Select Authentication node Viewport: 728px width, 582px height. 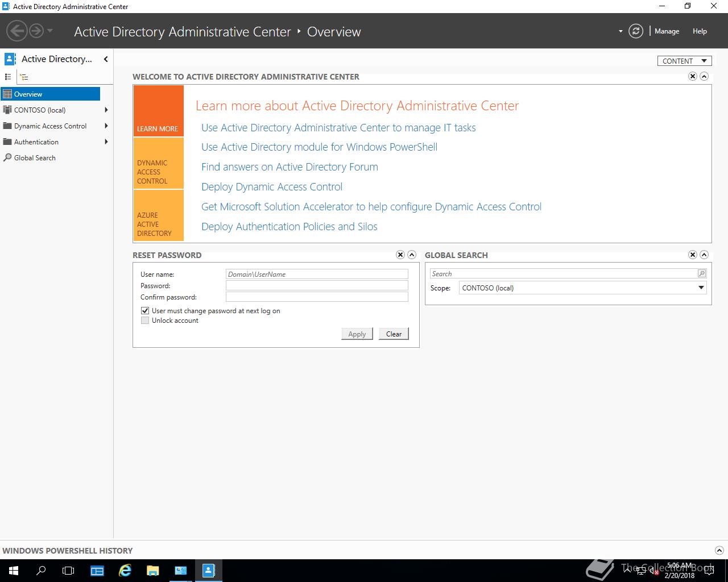[36, 142]
